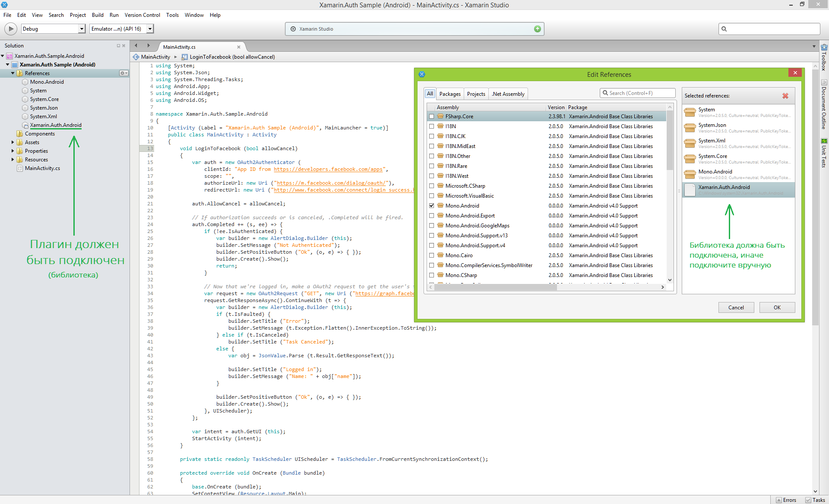Check the Mono.Android.GoogleMaps assembly checkbox
The height and width of the screenshot is (504, 829).
[x=431, y=226]
